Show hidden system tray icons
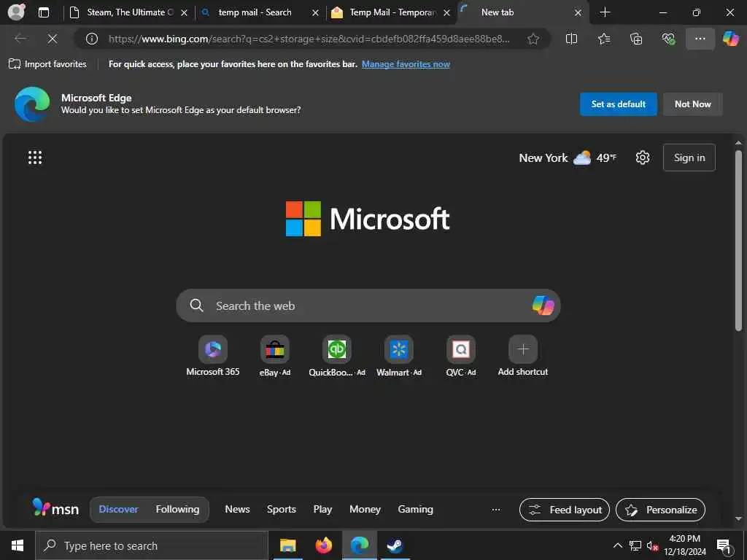The height and width of the screenshot is (560, 747). pyautogui.click(x=617, y=545)
